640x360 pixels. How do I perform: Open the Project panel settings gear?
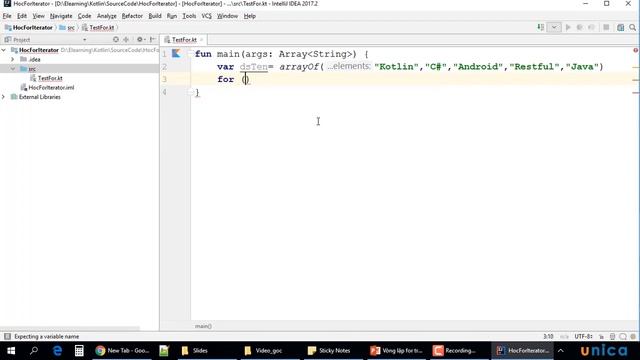coord(140,40)
